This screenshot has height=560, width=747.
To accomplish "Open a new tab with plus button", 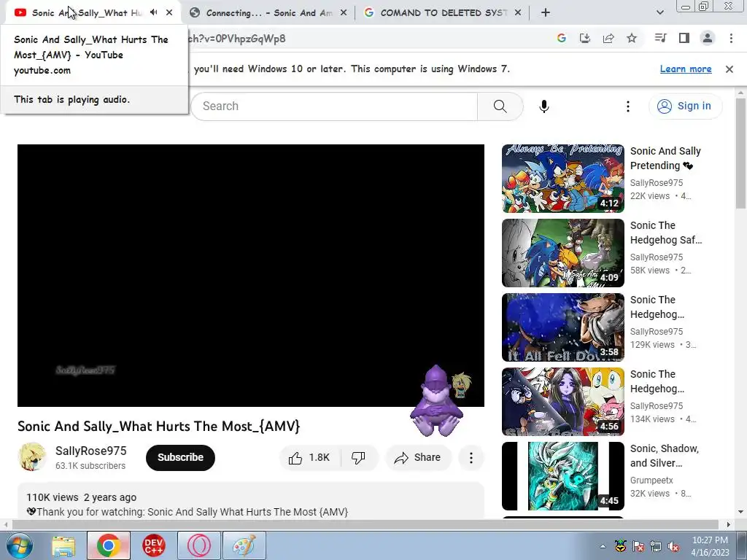I will tap(546, 13).
